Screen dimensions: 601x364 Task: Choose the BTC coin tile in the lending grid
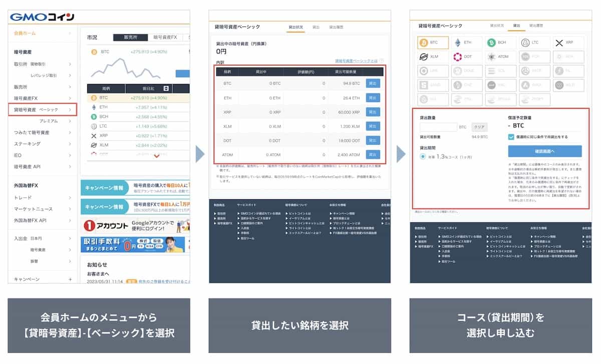pyautogui.click(x=434, y=43)
